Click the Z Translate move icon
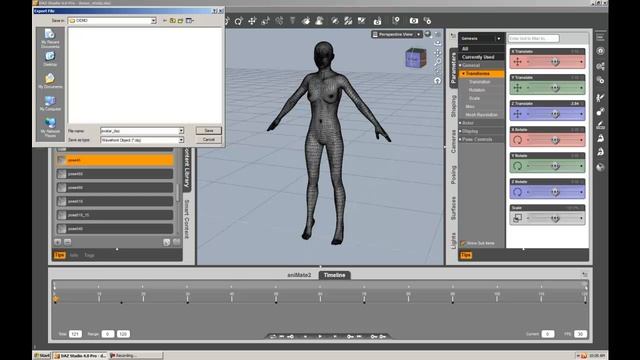The height and width of the screenshot is (360, 640). [x=518, y=114]
